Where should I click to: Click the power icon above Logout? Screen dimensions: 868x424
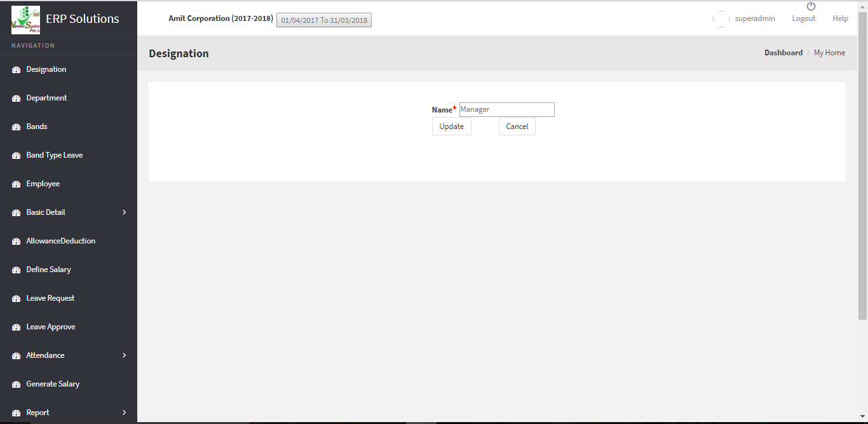click(x=811, y=6)
